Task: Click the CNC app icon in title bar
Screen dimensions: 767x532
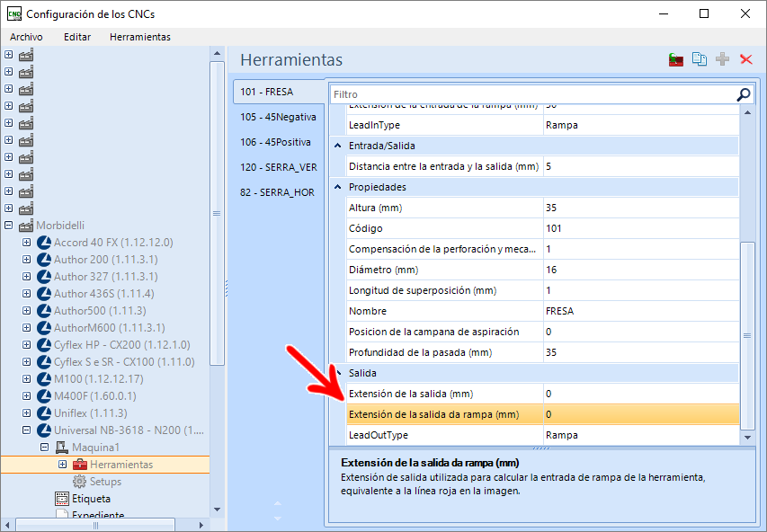Action: coord(14,13)
